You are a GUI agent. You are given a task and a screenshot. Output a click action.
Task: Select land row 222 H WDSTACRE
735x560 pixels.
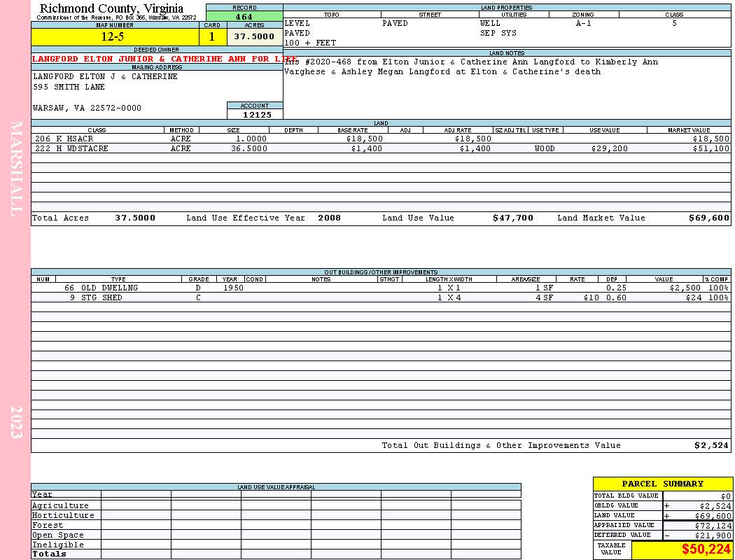[381, 148]
